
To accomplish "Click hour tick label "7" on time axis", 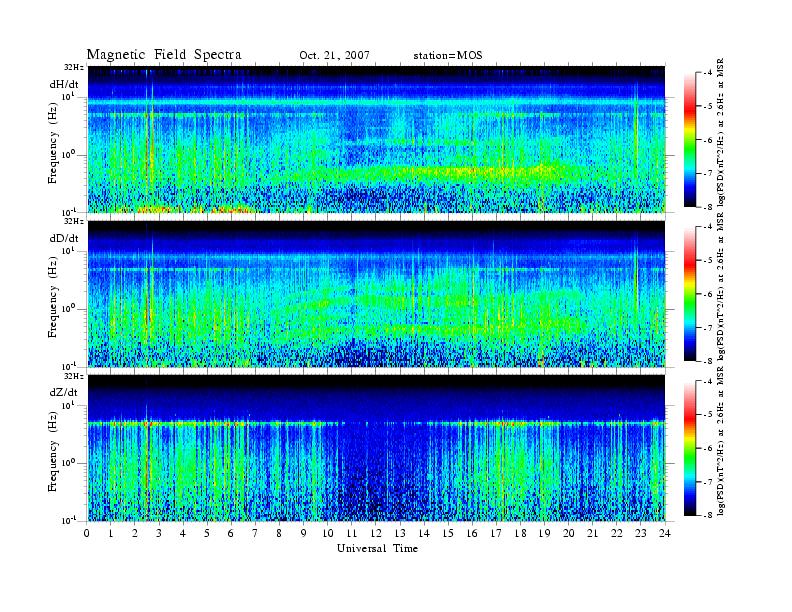I will [256, 533].
